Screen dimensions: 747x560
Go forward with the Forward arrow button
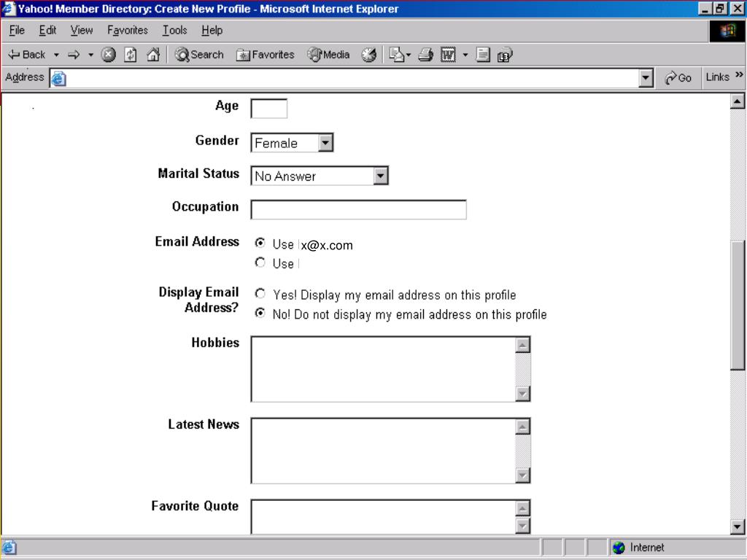pos(74,55)
